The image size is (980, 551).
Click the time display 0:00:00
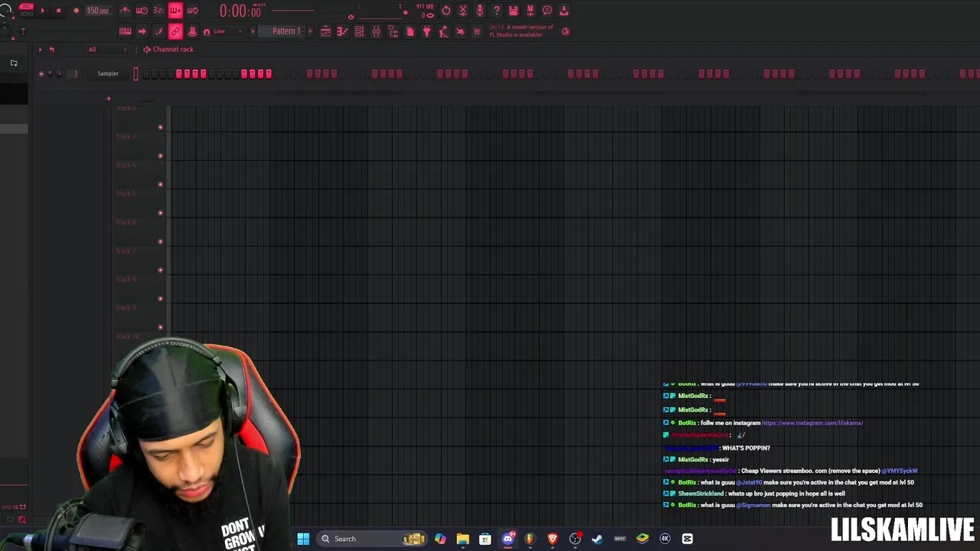point(240,11)
